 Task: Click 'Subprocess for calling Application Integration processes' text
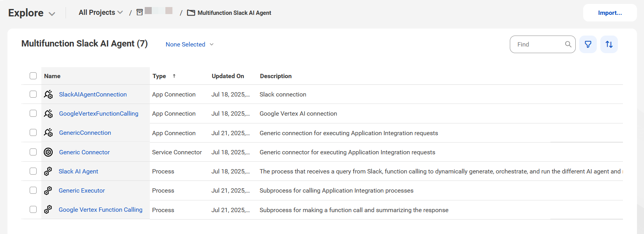point(337,191)
